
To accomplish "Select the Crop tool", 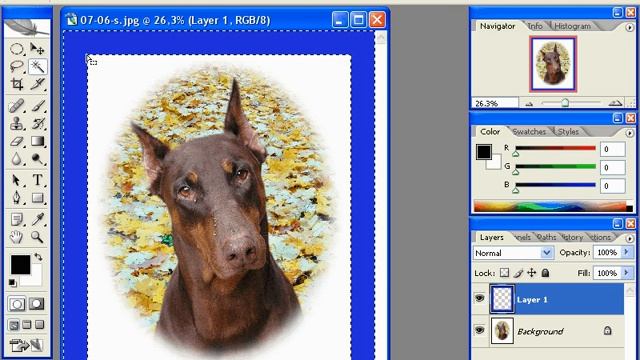I will (x=17, y=84).
